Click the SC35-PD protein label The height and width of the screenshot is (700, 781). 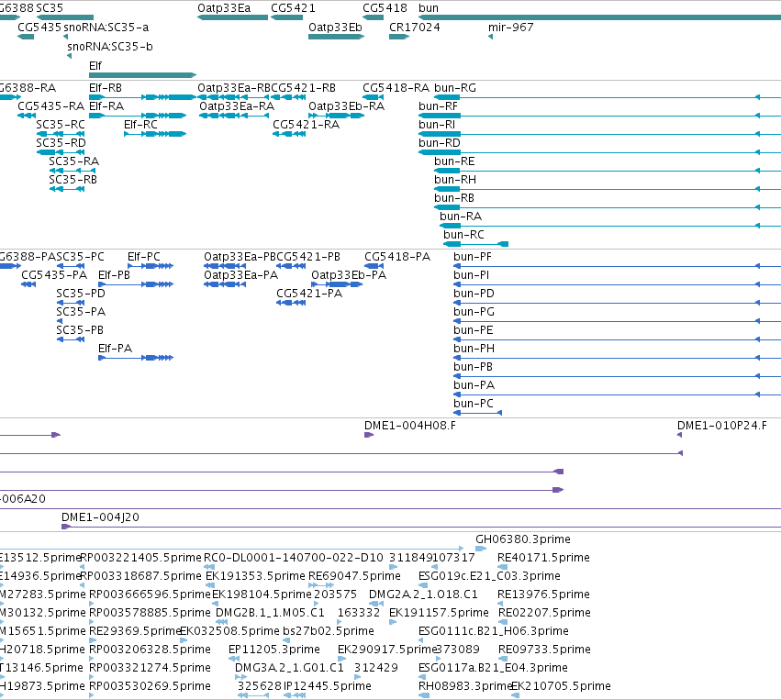pyautogui.click(x=81, y=294)
